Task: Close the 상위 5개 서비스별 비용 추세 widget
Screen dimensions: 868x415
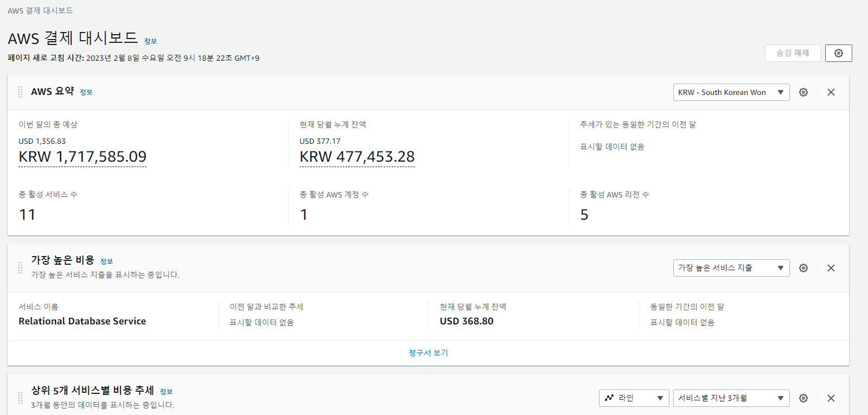Action: click(x=831, y=398)
